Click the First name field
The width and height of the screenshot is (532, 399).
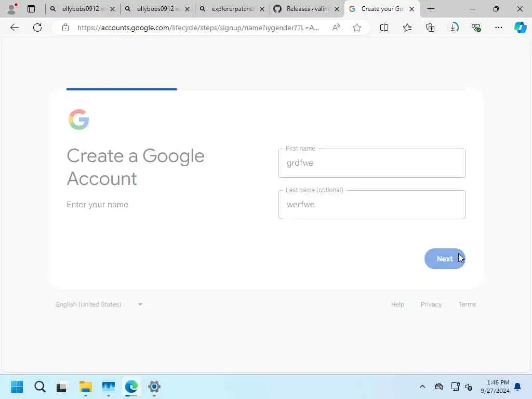(x=371, y=163)
